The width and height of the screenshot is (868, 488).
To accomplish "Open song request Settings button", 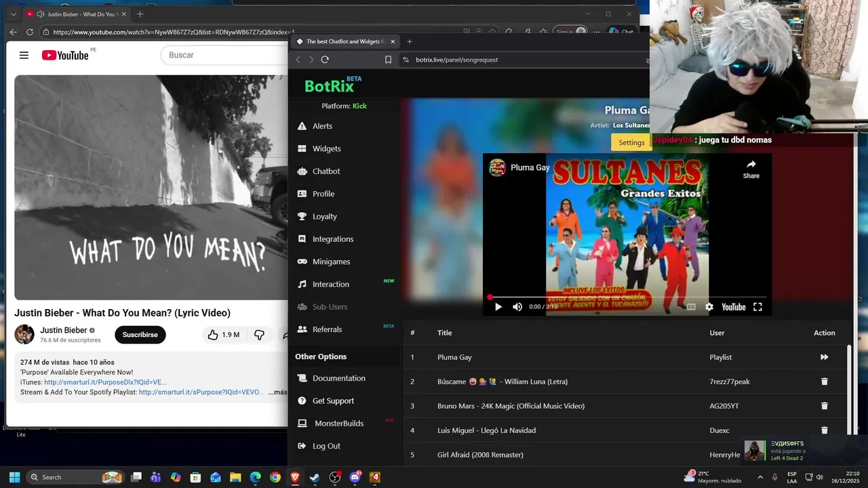I will 631,142.
